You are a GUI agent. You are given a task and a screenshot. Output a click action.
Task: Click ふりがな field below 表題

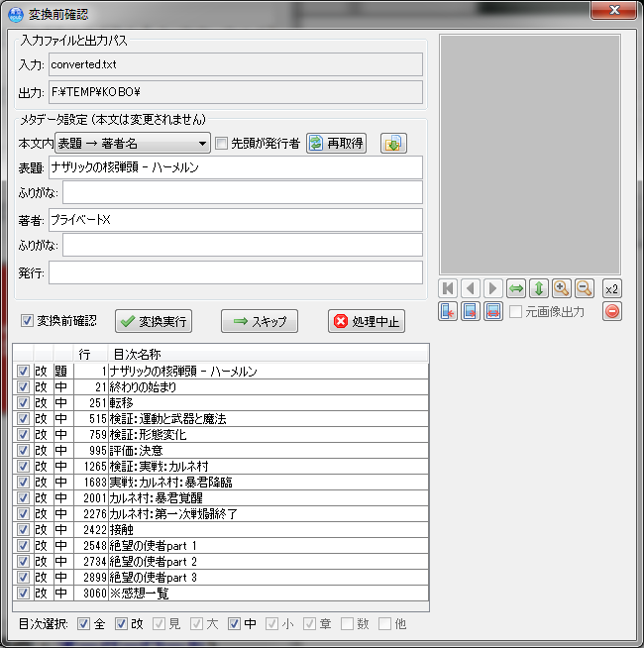(x=243, y=192)
